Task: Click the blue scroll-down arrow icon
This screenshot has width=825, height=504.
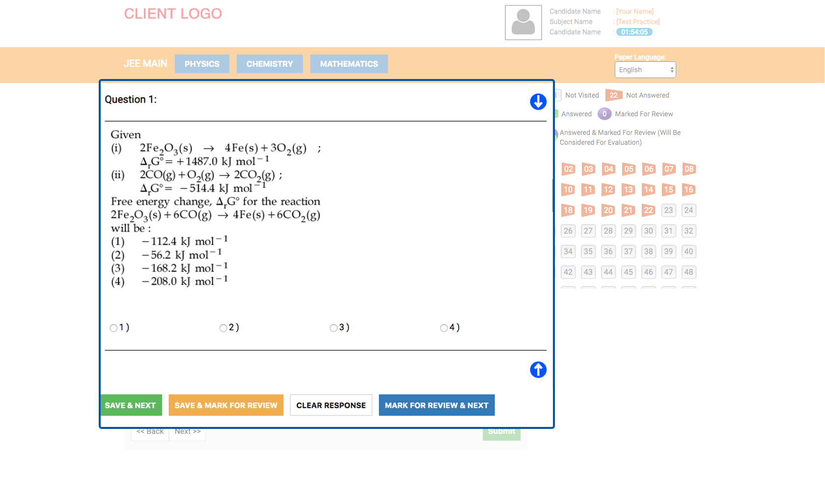Action: [x=538, y=102]
